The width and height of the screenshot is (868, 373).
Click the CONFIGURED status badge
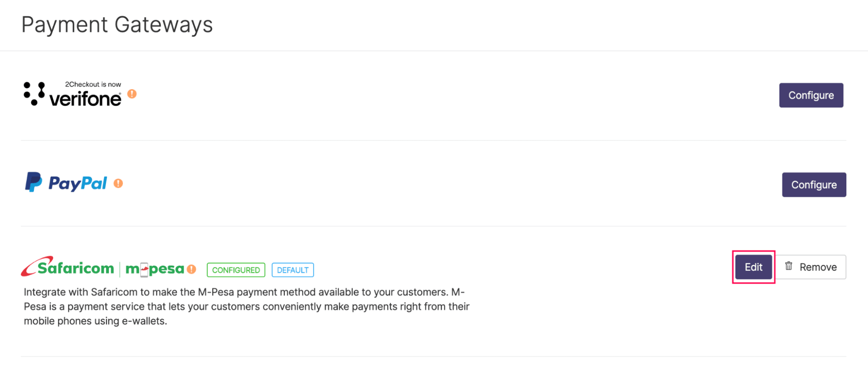tap(236, 270)
